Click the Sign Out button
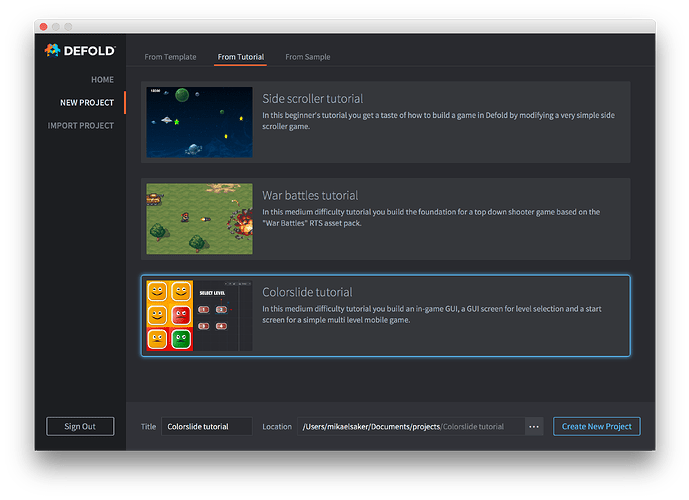The height and width of the screenshot is (500, 689). click(80, 427)
